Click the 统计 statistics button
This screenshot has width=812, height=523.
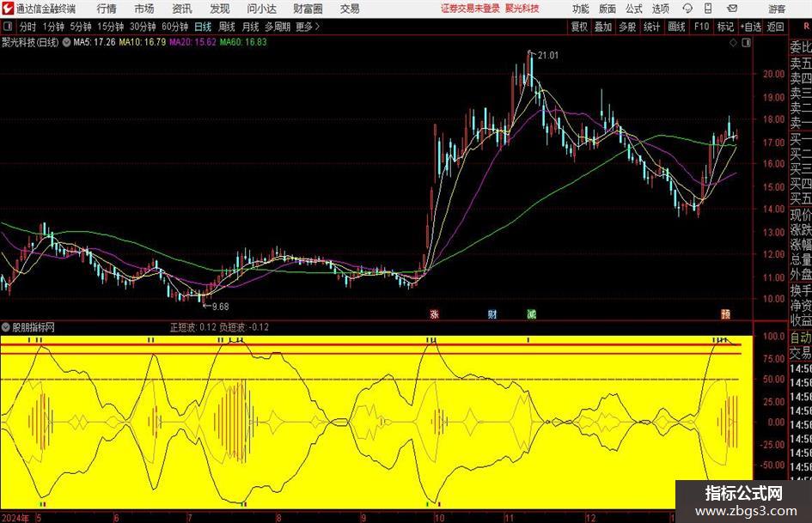[651, 27]
